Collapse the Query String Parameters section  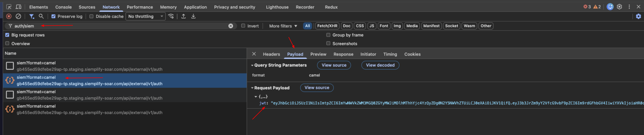pyautogui.click(x=252, y=65)
